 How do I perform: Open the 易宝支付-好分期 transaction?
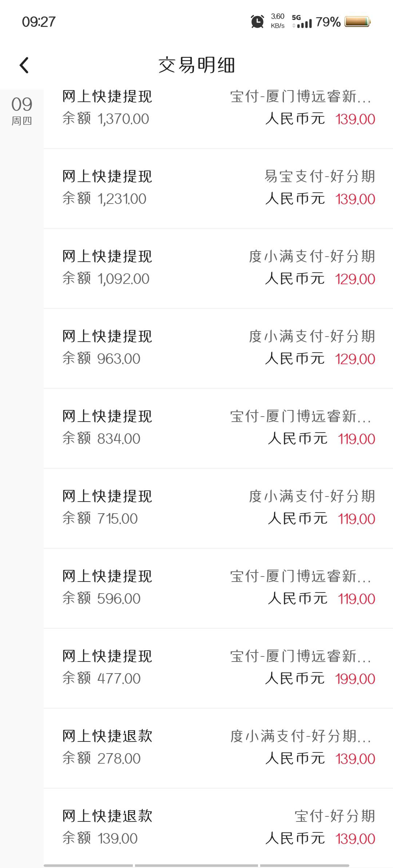(218, 188)
